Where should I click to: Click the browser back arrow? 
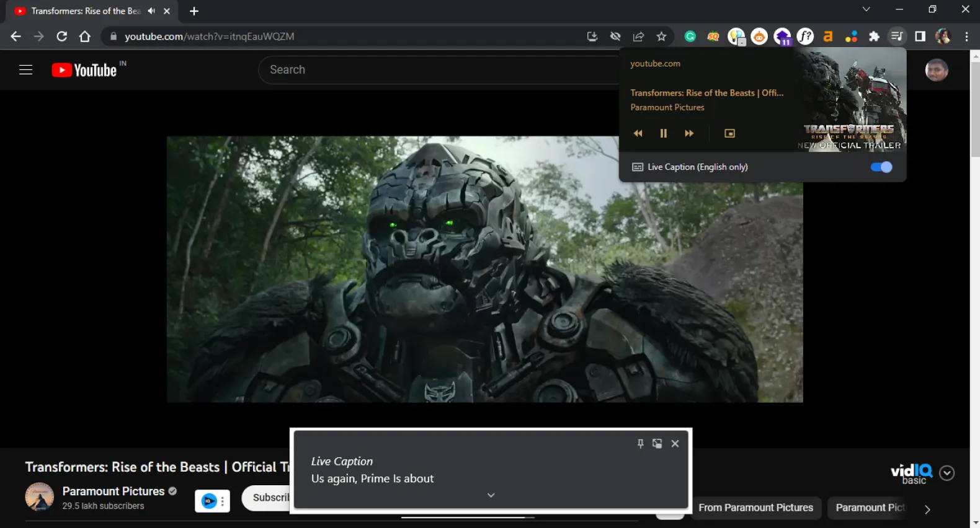point(16,37)
